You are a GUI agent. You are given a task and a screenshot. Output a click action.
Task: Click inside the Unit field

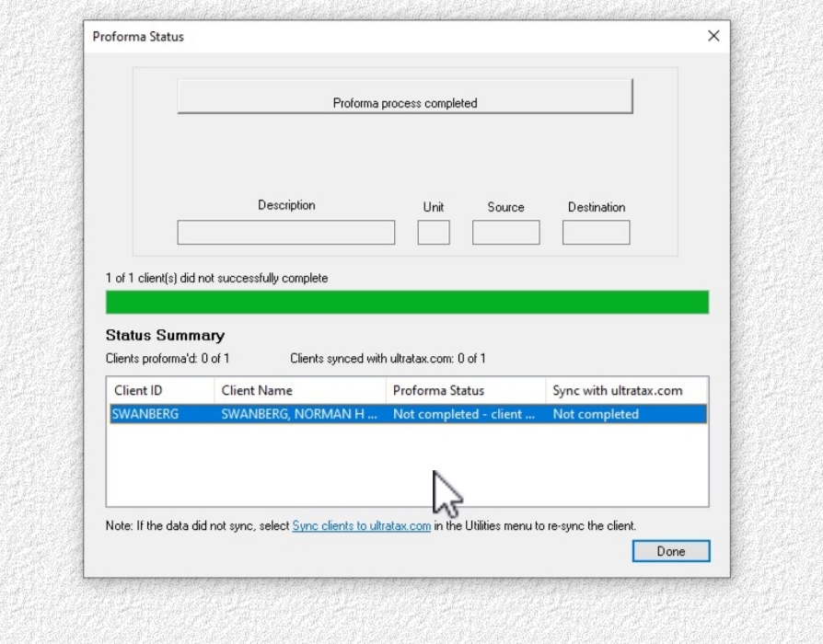click(433, 233)
